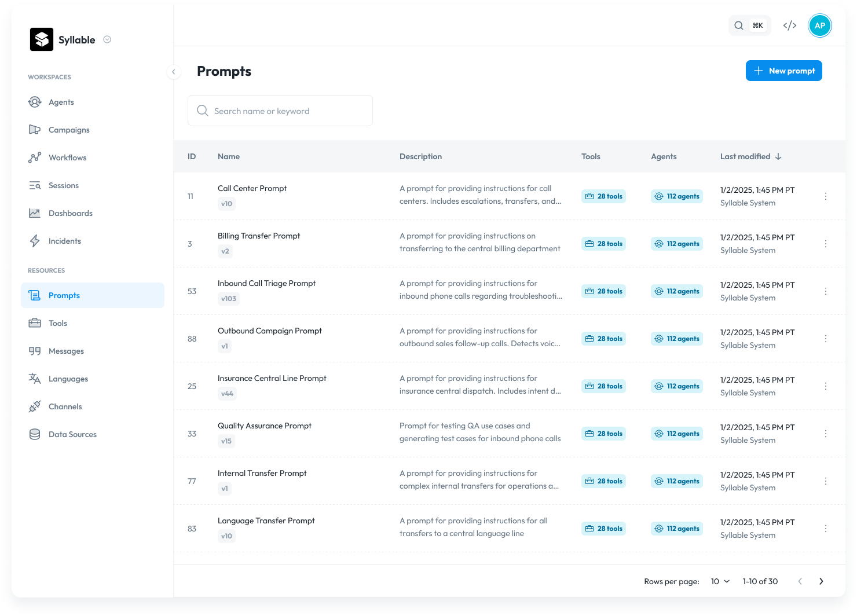Click the v103 version tag

click(x=229, y=299)
